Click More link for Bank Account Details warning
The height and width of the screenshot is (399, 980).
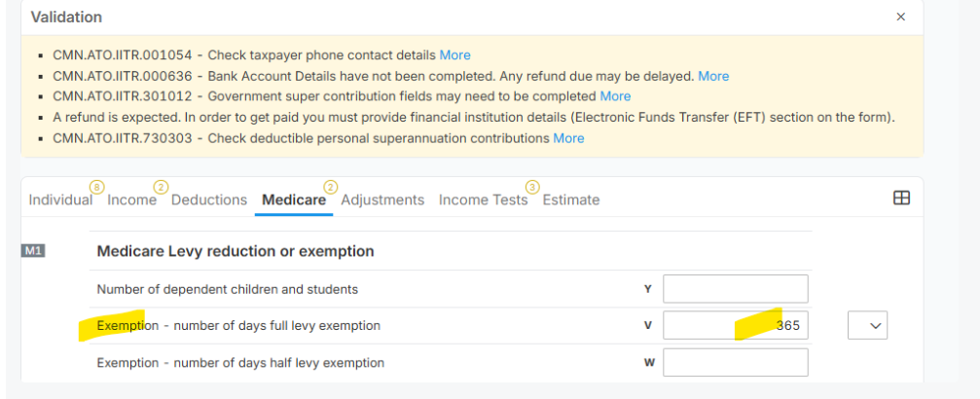pos(713,76)
